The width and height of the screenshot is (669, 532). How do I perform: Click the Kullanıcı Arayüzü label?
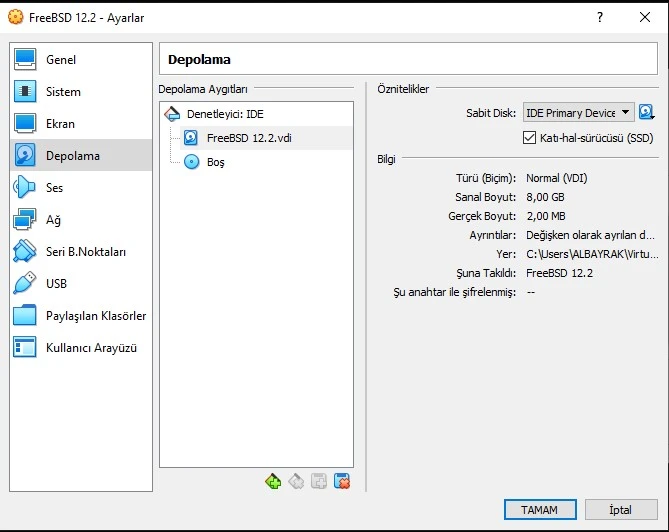[x=91, y=348]
